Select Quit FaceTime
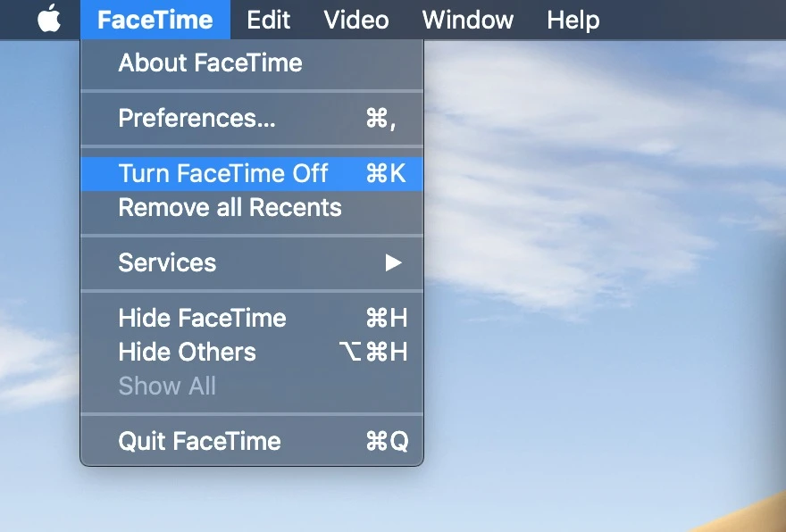The image size is (786, 532). (x=199, y=442)
